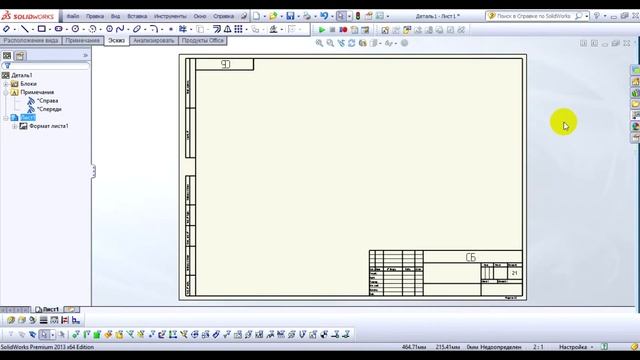The image size is (640, 360).
Task: Click Zoom to Fit magnifier icon
Action: 319,43
